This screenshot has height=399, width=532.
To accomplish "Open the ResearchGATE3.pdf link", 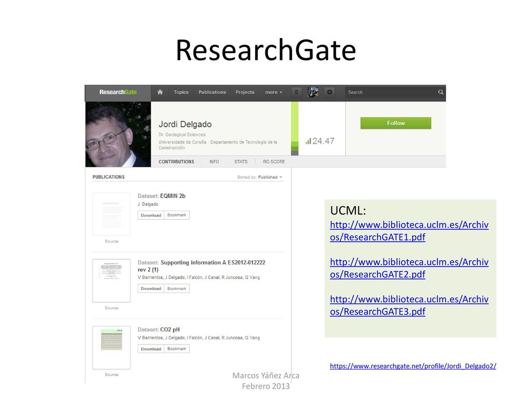I will pyautogui.click(x=409, y=305).
